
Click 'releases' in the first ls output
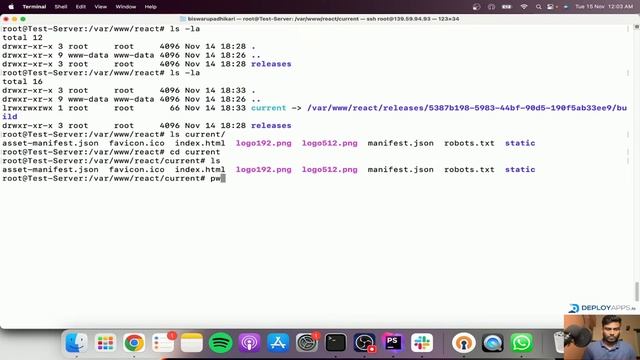click(x=271, y=64)
